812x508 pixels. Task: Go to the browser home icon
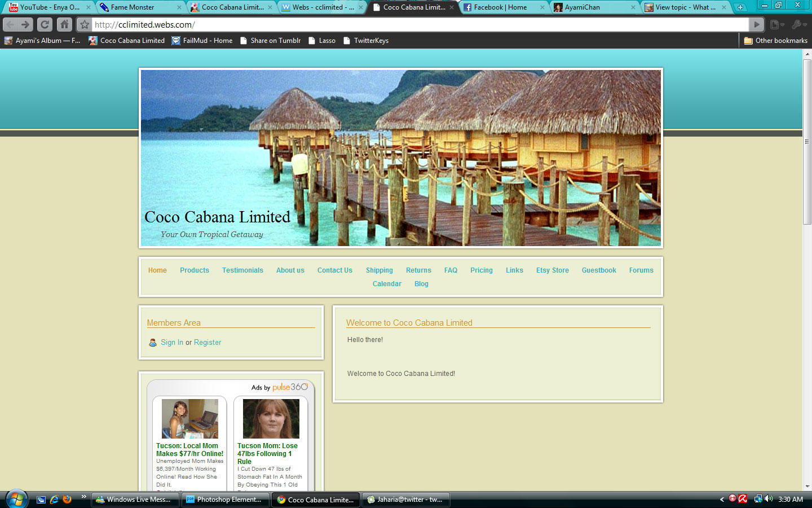[x=64, y=25]
